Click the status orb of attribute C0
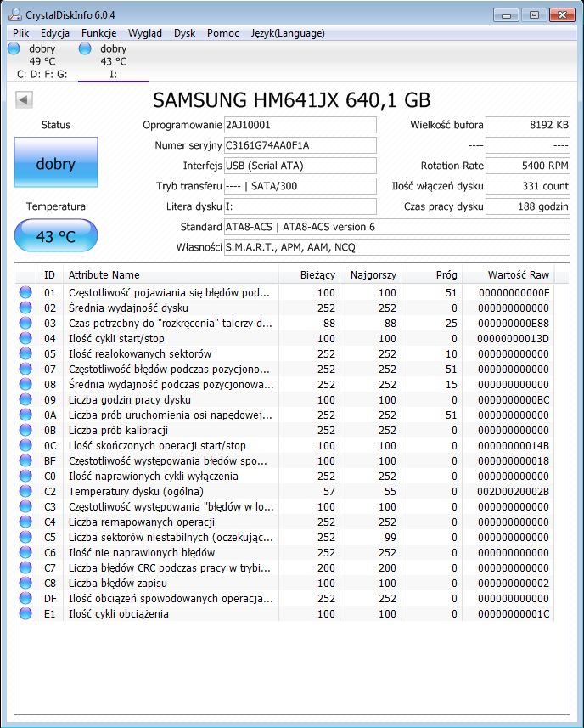The height and width of the screenshot is (728, 584). tap(25, 476)
